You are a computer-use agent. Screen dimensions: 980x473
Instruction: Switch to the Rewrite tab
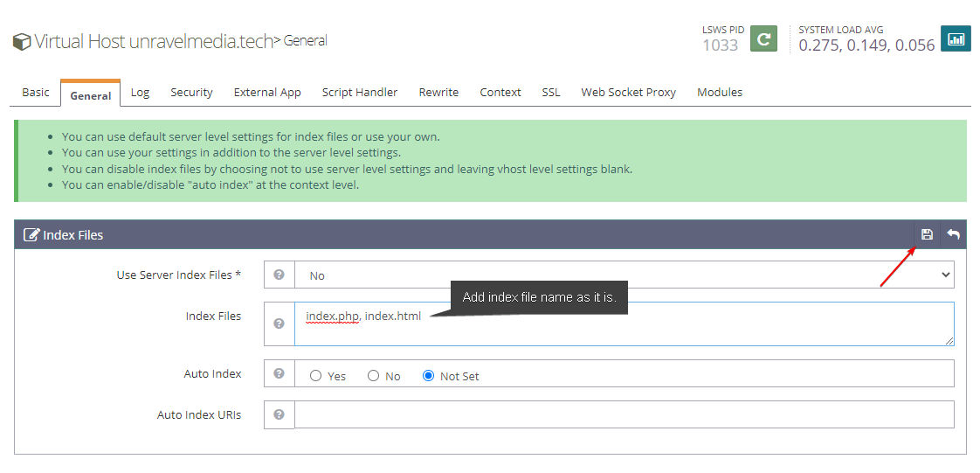click(438, 92)
